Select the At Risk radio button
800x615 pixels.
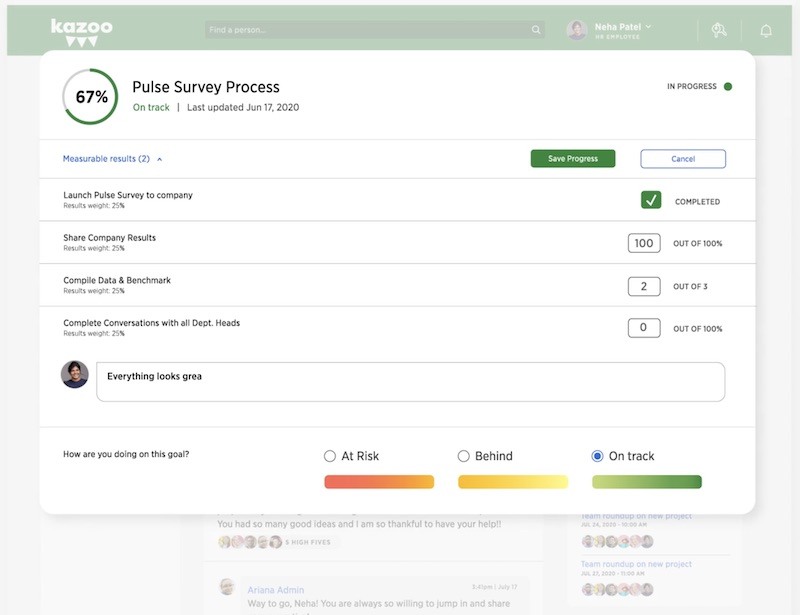click(x=330, y=455)
